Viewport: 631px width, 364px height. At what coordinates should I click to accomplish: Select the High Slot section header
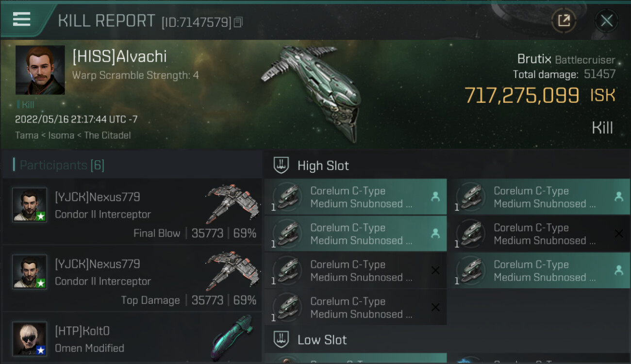pos(323,165)
